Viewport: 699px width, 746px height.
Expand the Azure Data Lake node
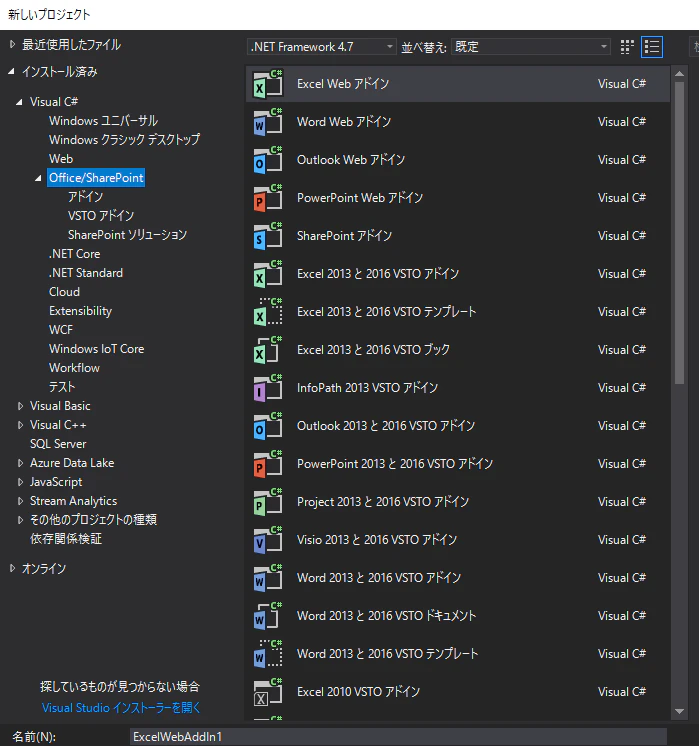pos(20,463)
